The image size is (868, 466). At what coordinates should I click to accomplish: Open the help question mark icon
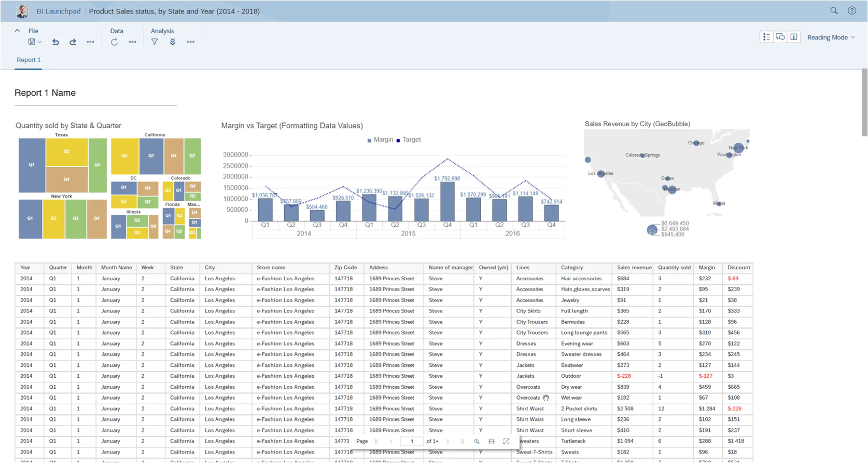(x=852, y=10)
